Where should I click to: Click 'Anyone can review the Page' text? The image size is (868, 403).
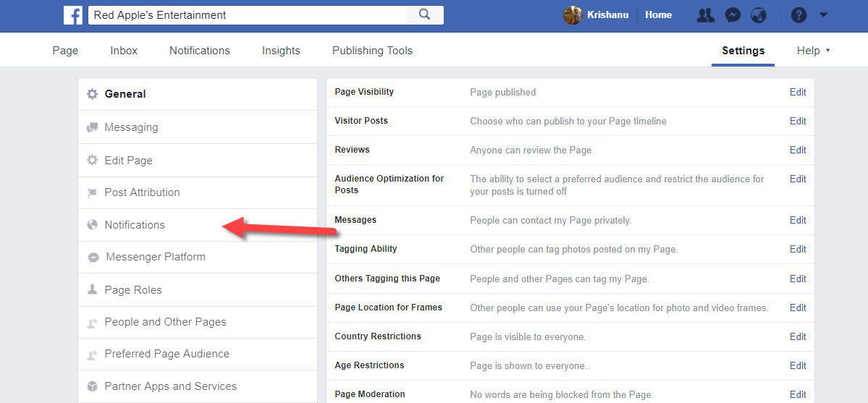(x=531, y=150)
